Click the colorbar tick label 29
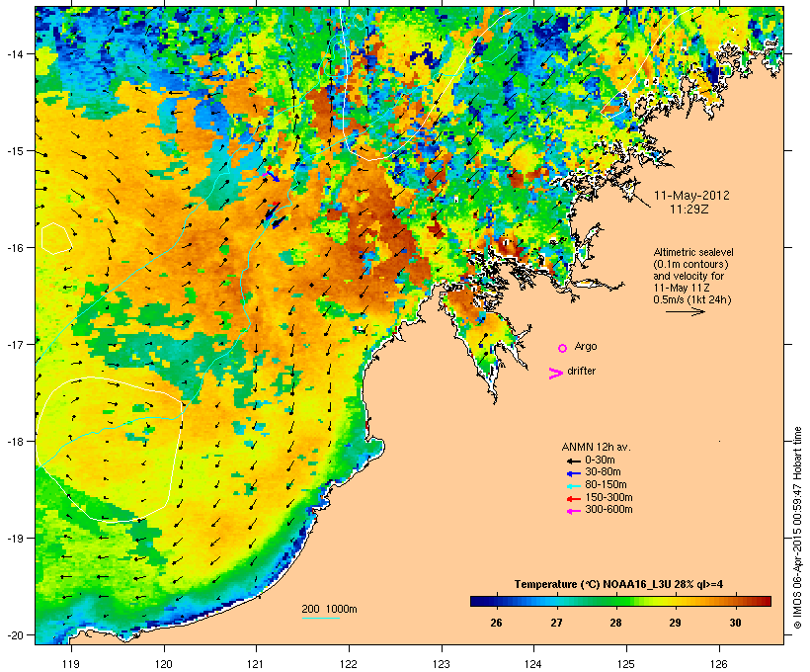Image resolution: width=810 pixels, height=672 pixels. 676,623
